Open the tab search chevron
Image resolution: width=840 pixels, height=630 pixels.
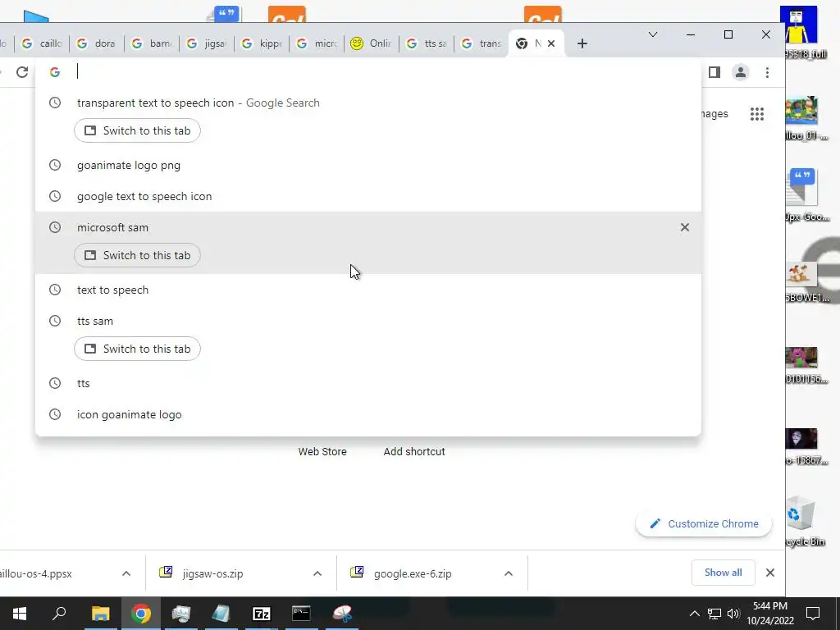click(652, 34)
